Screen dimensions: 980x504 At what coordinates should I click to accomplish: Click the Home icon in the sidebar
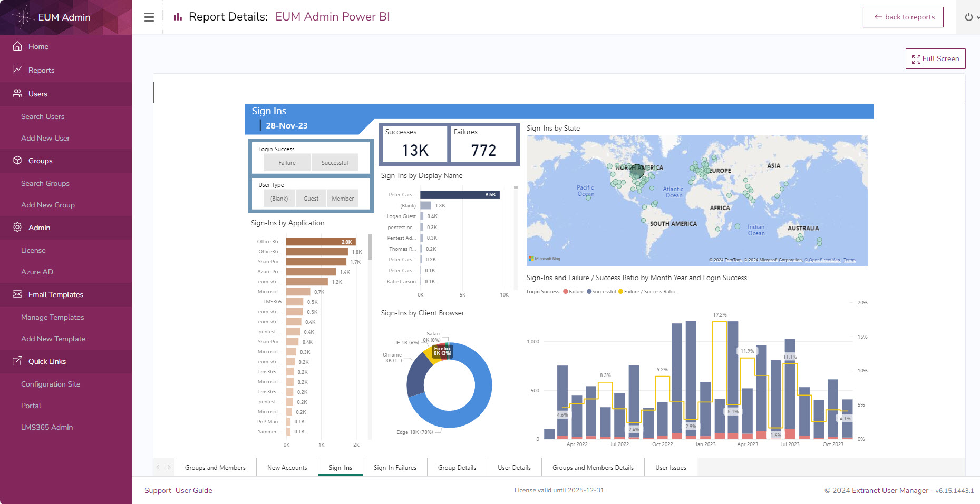click(17, 46)
